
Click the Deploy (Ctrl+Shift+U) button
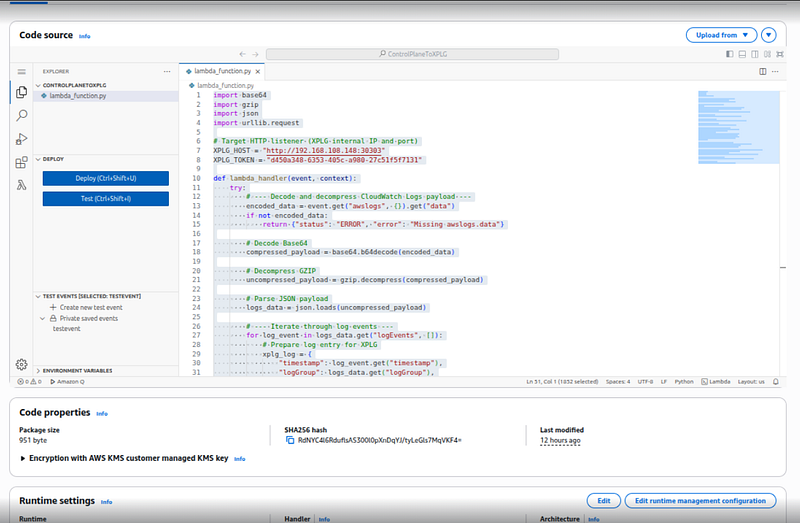[x=106, y=178]
